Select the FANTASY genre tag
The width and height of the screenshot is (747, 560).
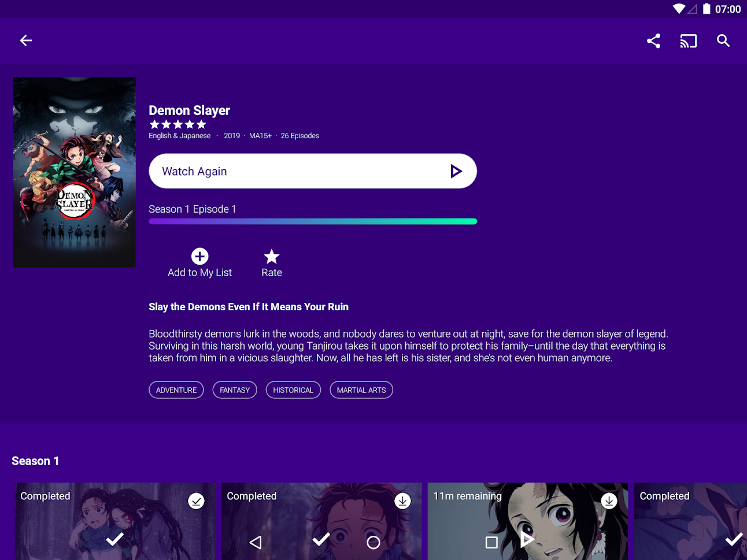click(235, 390)
